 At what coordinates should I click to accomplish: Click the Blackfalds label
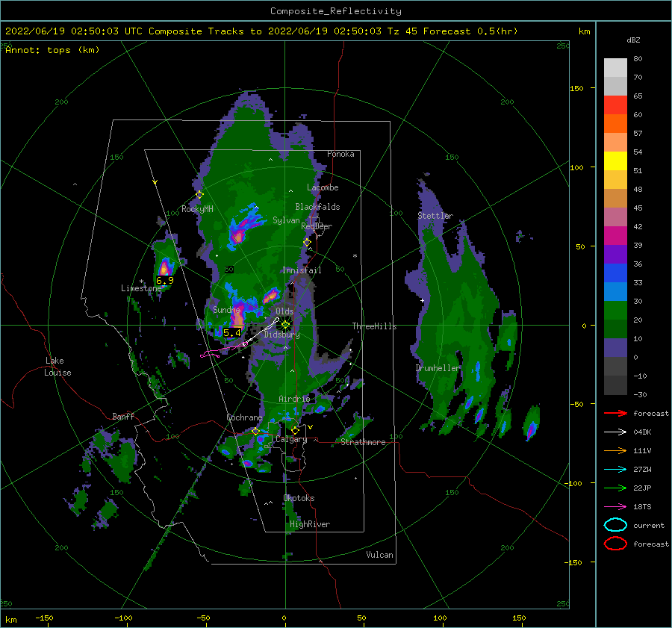tap(317, 207)
